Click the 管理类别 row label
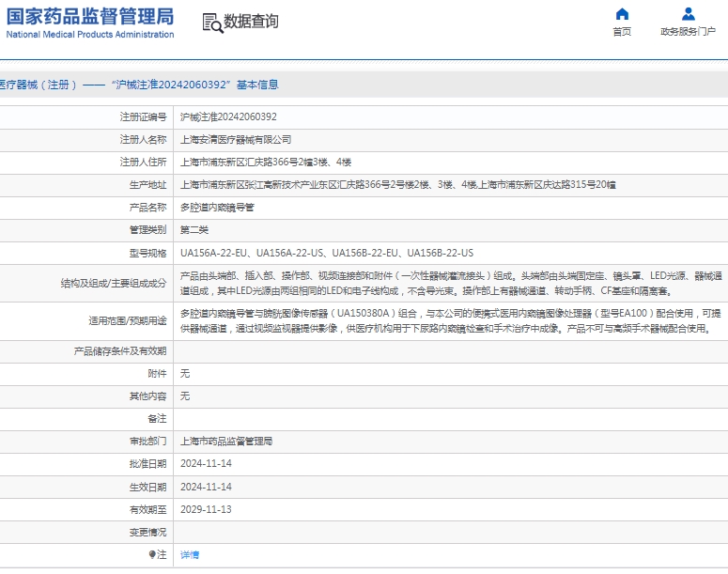 [x=147, y=230]
